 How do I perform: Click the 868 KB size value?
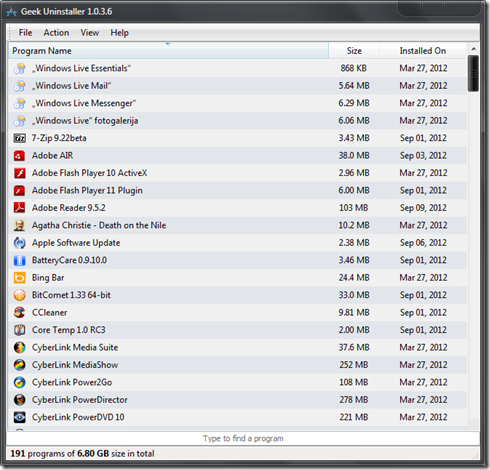tap(354, 68)
